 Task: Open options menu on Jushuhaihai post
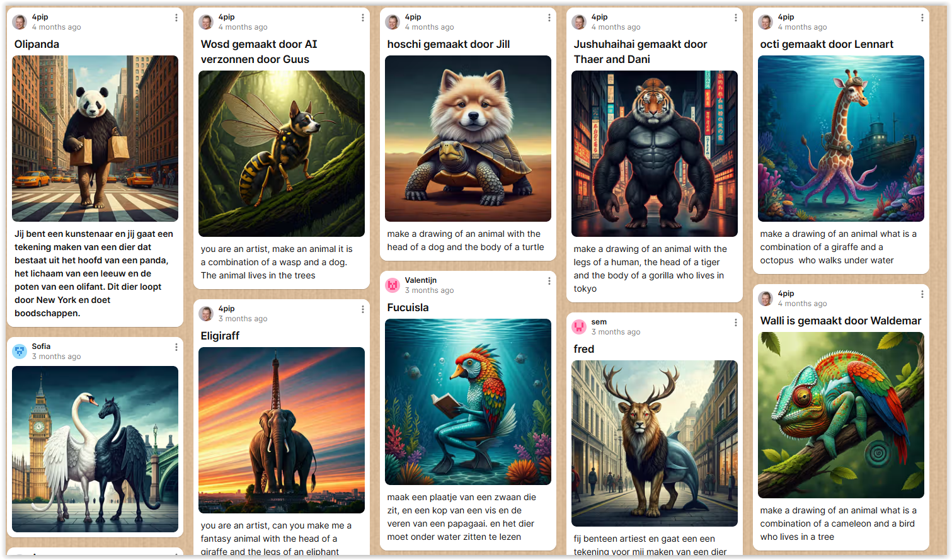735,18
